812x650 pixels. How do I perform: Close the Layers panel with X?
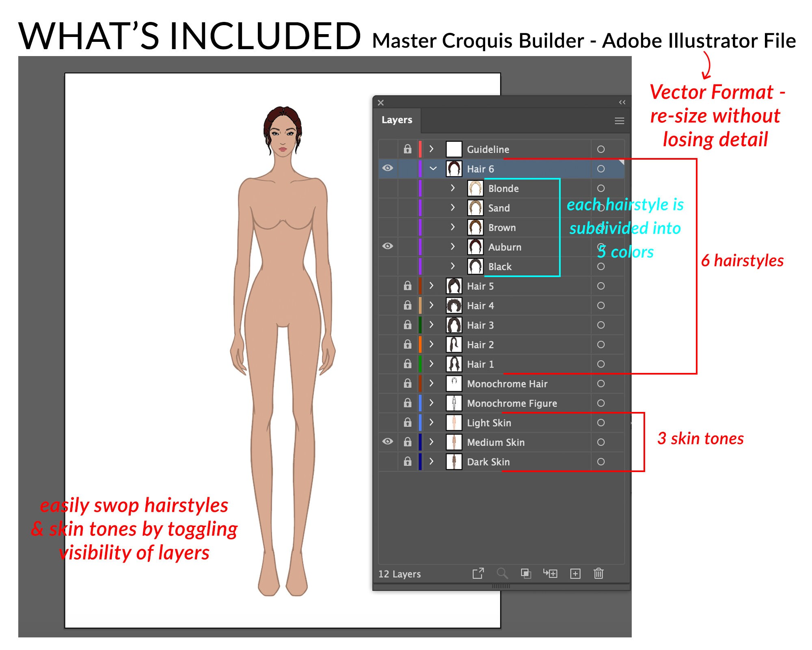381,103
